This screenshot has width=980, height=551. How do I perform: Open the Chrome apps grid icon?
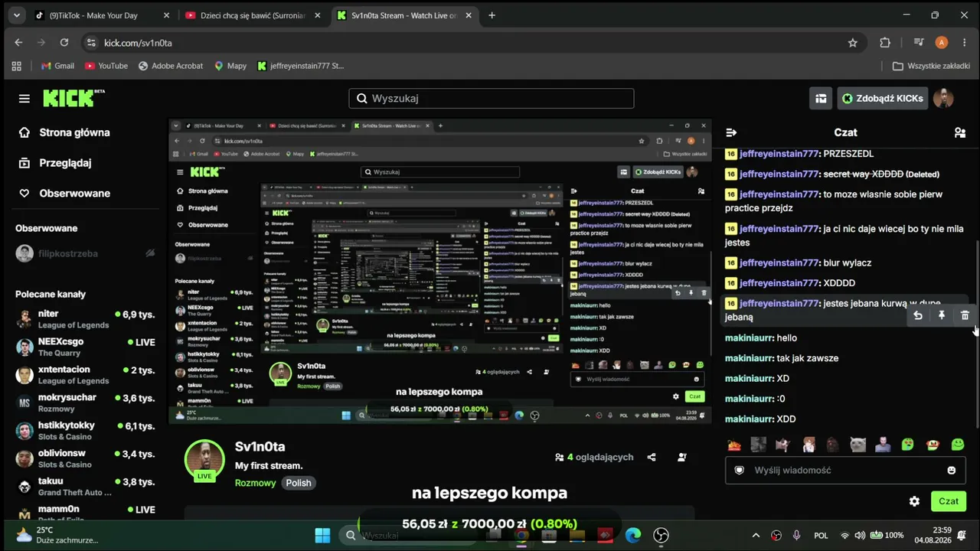17,66
